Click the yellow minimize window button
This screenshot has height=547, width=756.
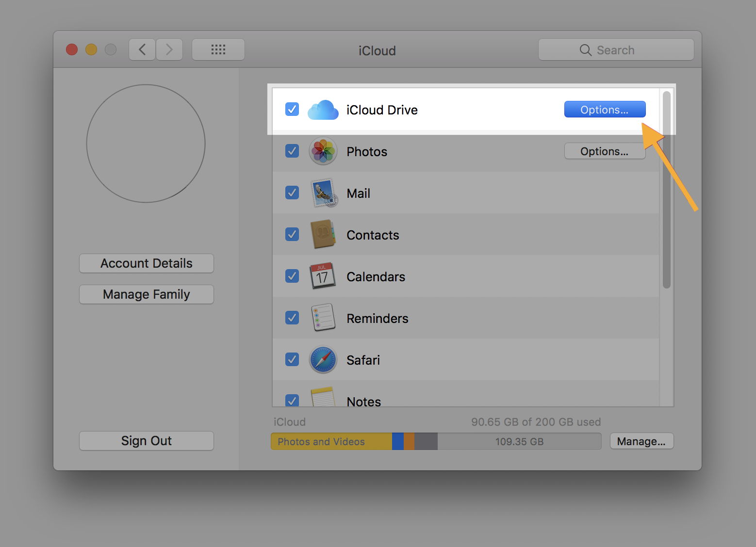pyautogui.click(x=91, y=49)
